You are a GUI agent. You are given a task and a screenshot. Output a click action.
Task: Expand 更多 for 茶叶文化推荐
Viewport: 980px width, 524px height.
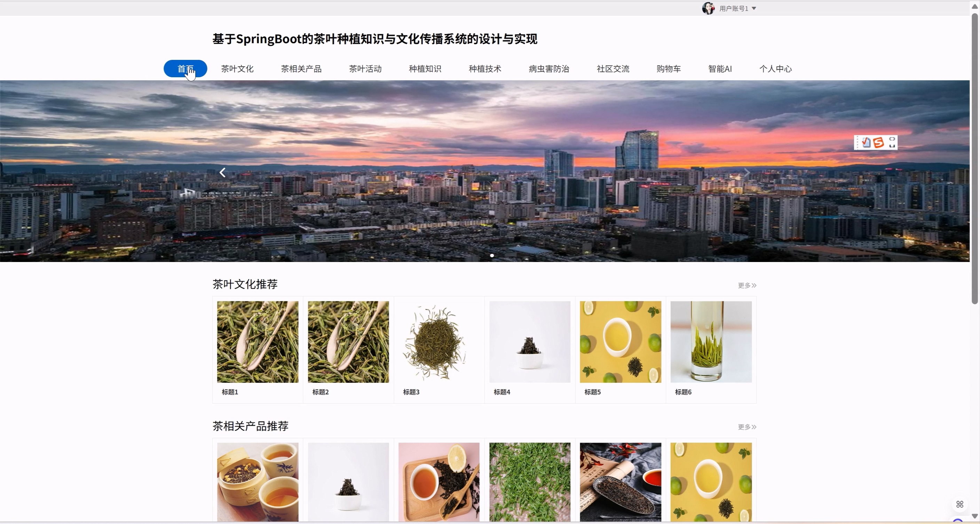747,285
